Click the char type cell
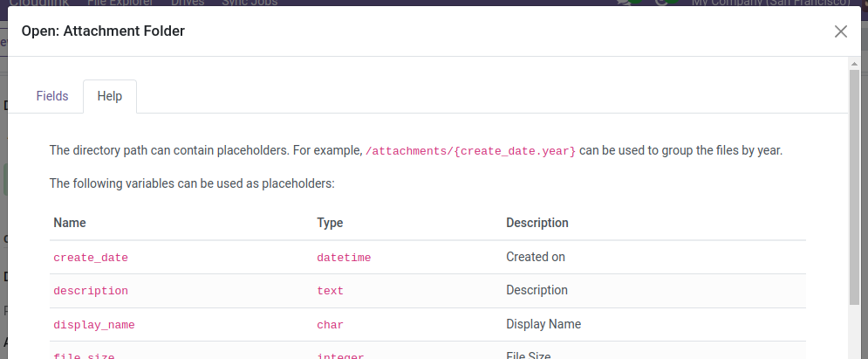 coord(330,325)
